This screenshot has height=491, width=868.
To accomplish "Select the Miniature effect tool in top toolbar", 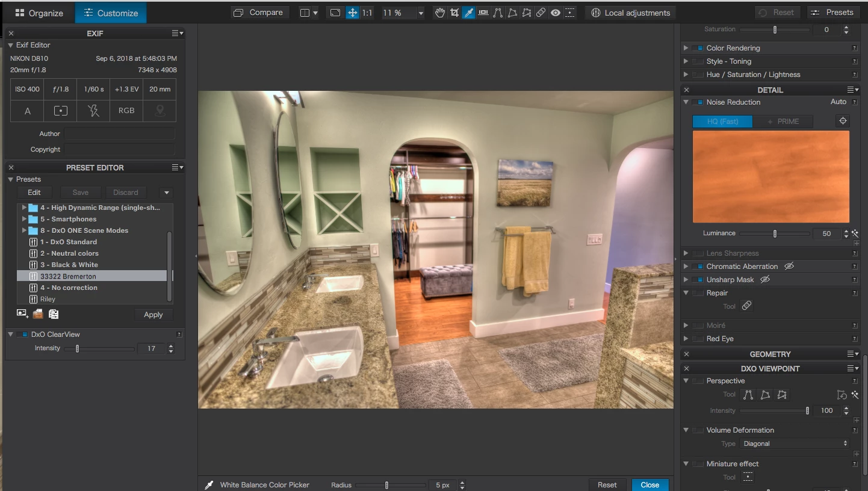I will coord(570,13).
